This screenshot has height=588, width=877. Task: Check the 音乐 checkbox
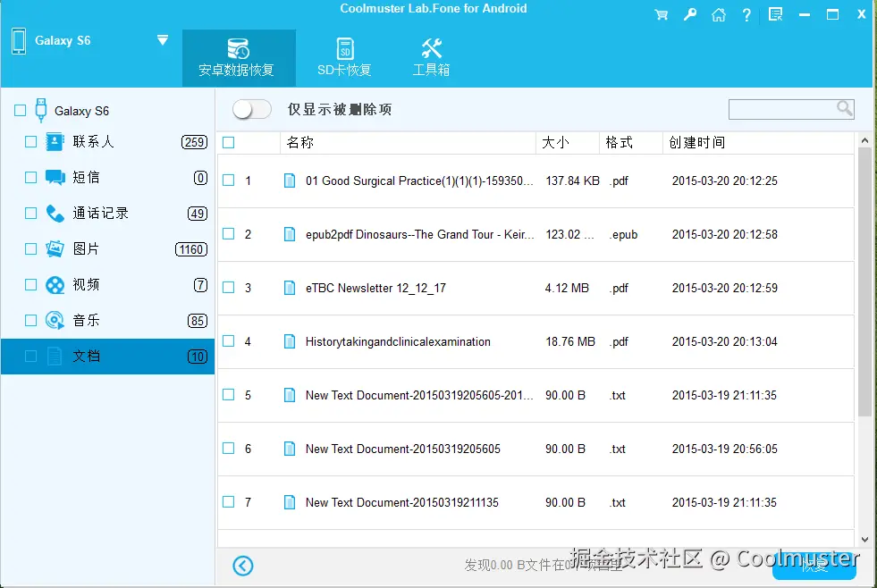[x=30, y=321]
